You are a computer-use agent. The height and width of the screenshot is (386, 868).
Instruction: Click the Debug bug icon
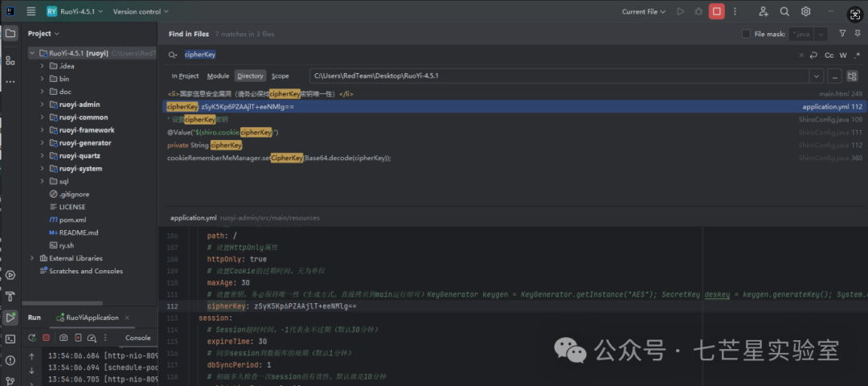point(698,11)
